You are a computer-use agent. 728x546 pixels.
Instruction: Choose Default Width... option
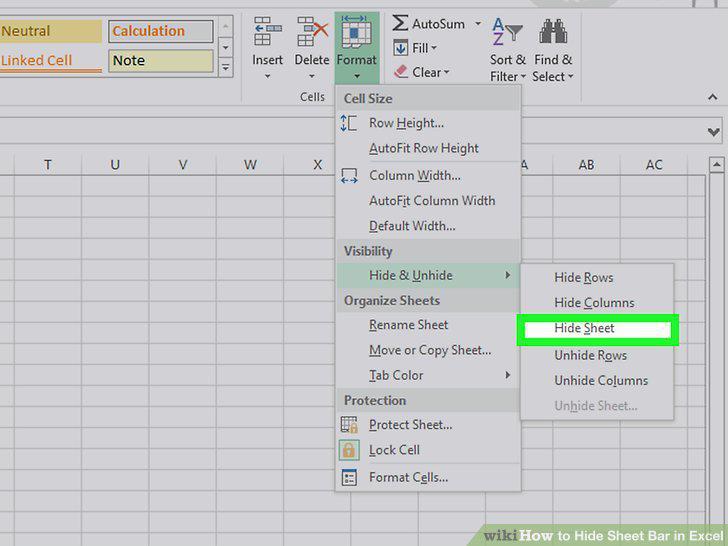428,226
